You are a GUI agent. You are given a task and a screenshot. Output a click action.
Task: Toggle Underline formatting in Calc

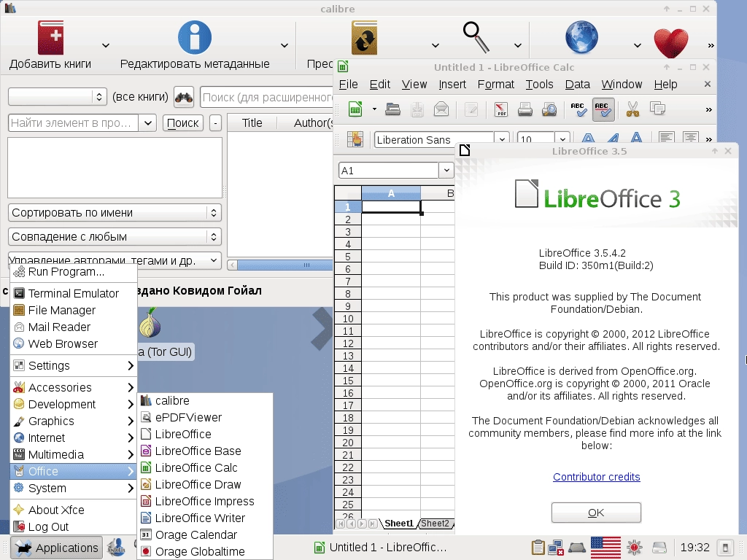636,138
